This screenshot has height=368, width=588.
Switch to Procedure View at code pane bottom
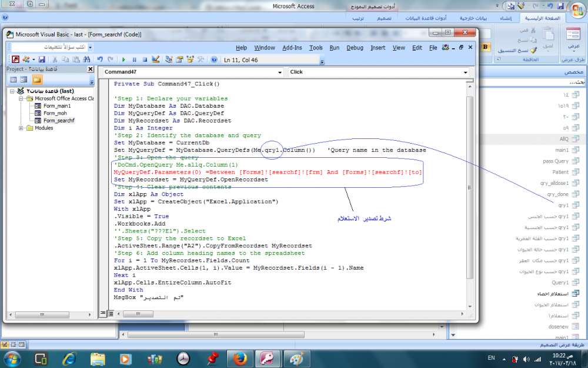tap(103, 314)
